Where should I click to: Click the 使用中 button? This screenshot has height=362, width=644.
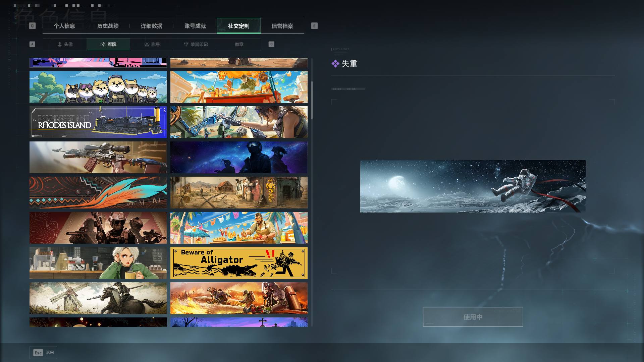click(x=473, y=317)
